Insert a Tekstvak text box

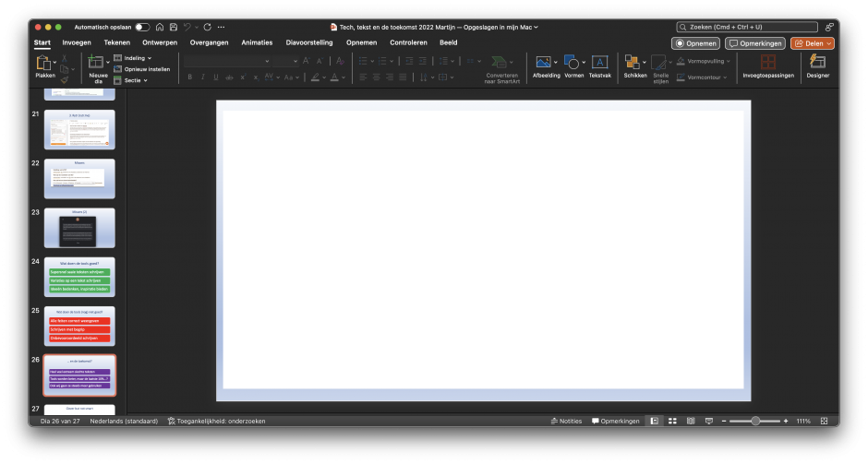pos(599,67)
